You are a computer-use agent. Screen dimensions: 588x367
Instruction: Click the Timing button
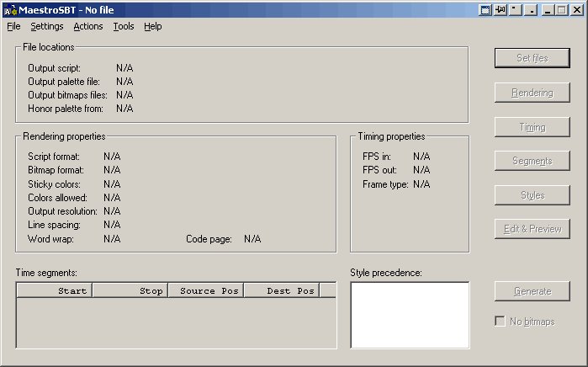click(532, 127)
